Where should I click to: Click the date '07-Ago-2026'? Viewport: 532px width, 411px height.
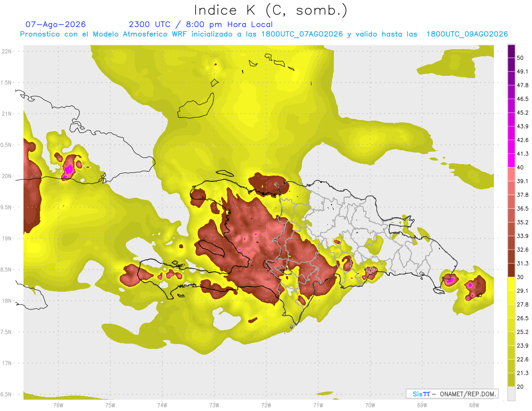(x=56, y=24)
